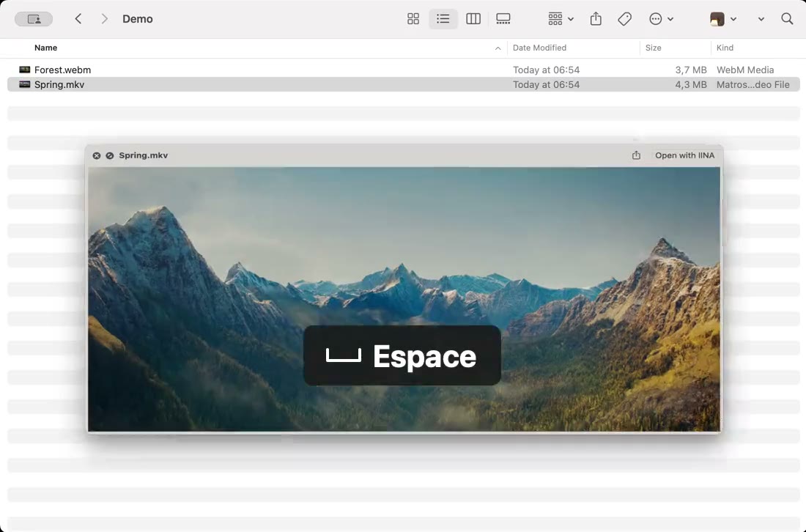
Task: Switch to gallery view
Action: [503, 19]
